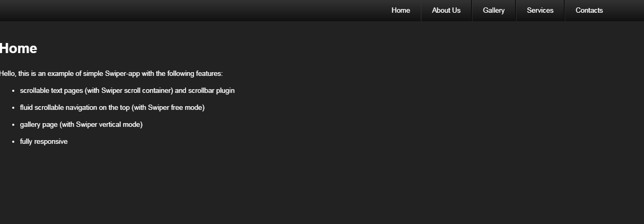Image resolution: width=644 pixels, height=224 pixels.
Task: Click 'Swiper vertical mode' text in third bullet
Action: 108,124
